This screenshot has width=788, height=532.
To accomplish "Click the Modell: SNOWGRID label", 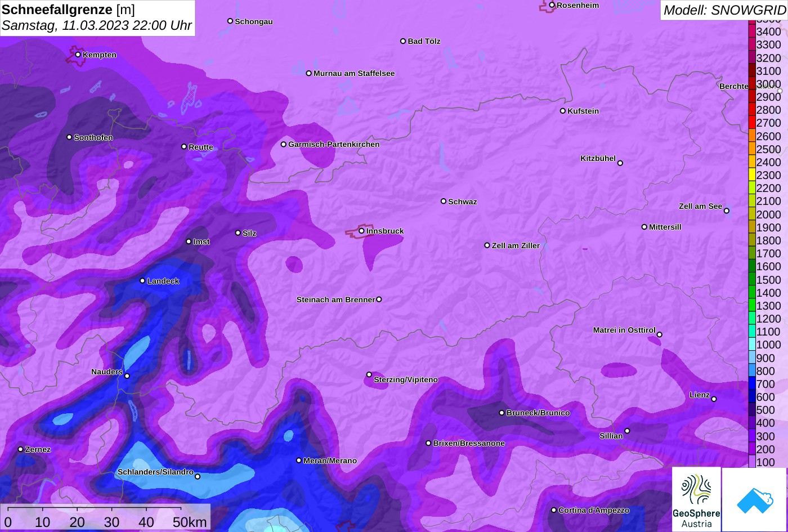I will (724, 10).
